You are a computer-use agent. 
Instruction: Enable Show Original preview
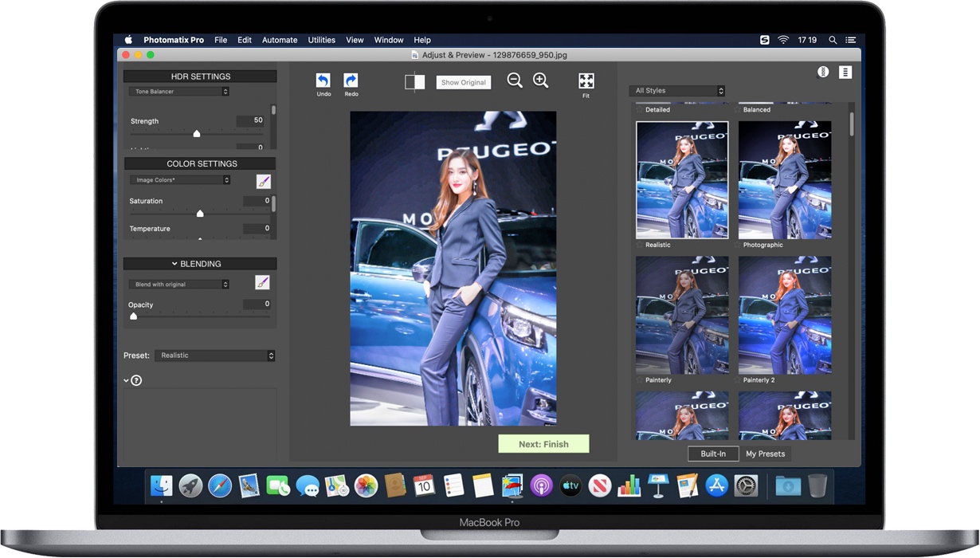[x=463, y=81]
